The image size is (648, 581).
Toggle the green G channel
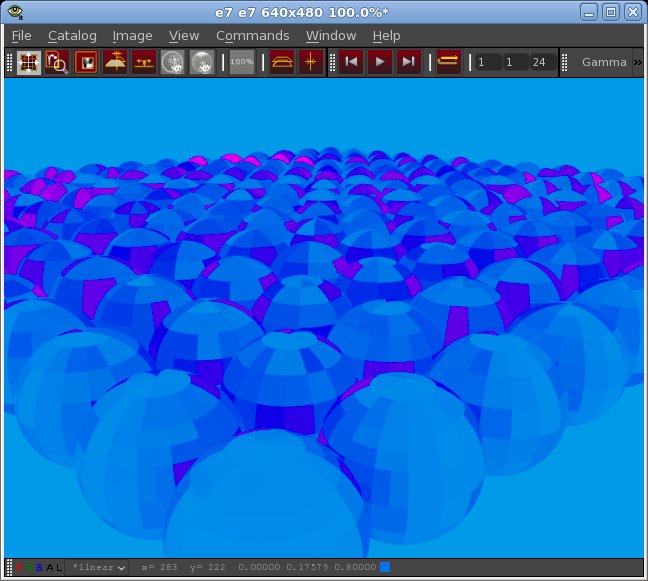[29, 567]
